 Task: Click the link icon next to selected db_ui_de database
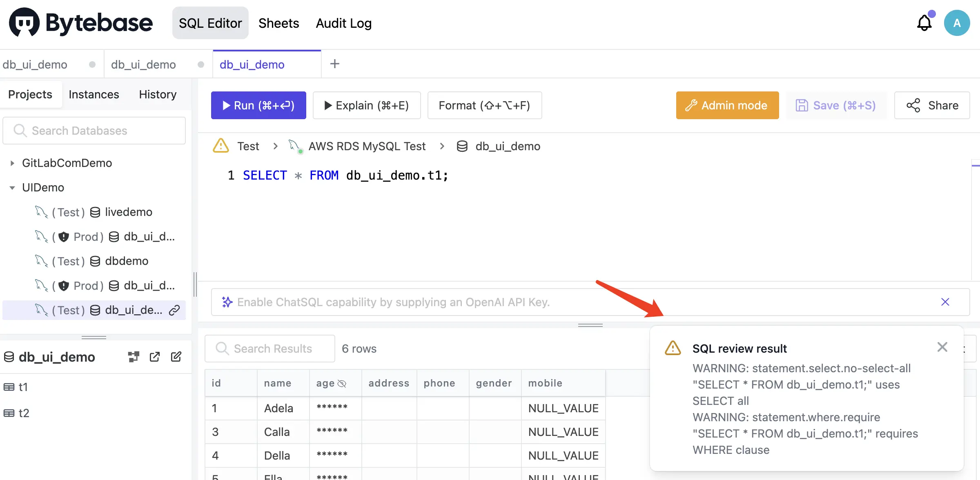tap(176, 310)
